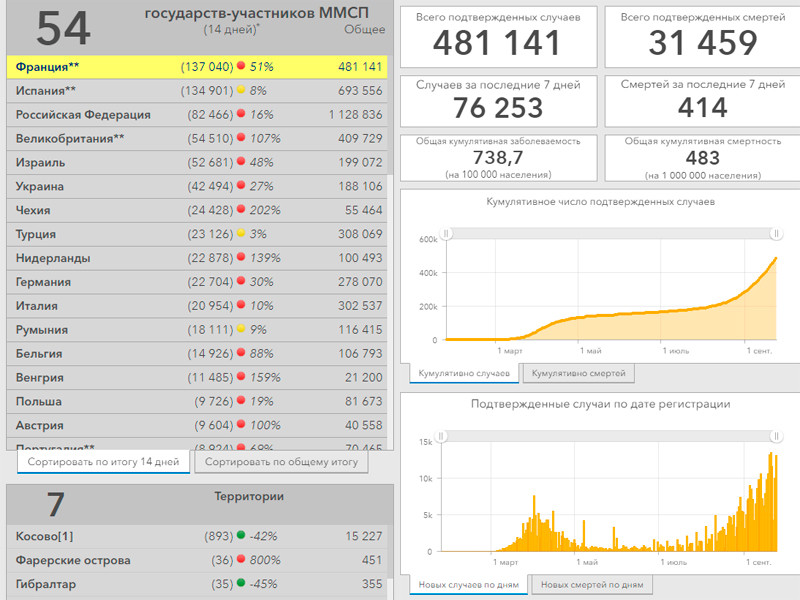Screen dimensions: 800x600
Task: Click the red status dot for Чехия
Action: (x=241, y=211)
